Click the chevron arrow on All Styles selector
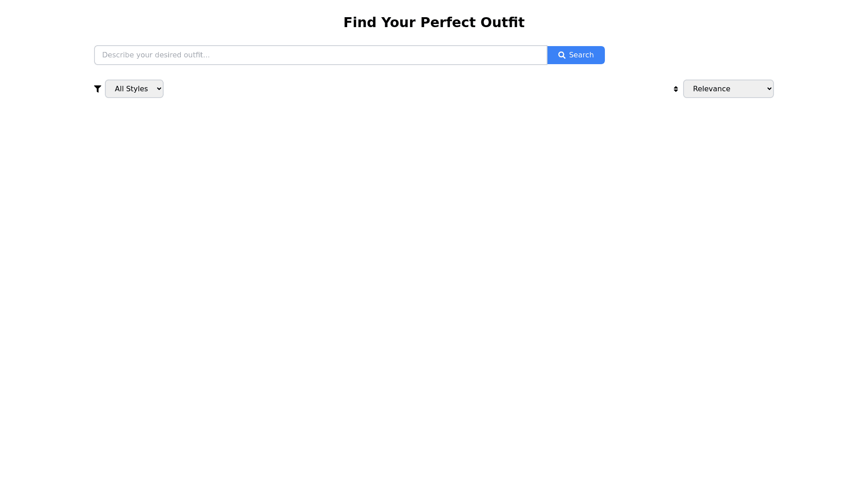This screenshot has width=868, height=488. tap(159, 89)
